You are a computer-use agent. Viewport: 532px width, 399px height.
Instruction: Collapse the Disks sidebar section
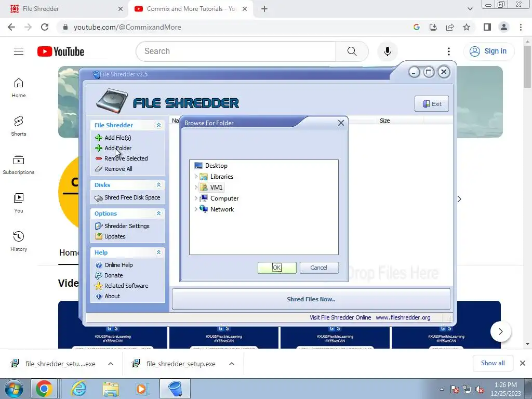pos(158,185)
